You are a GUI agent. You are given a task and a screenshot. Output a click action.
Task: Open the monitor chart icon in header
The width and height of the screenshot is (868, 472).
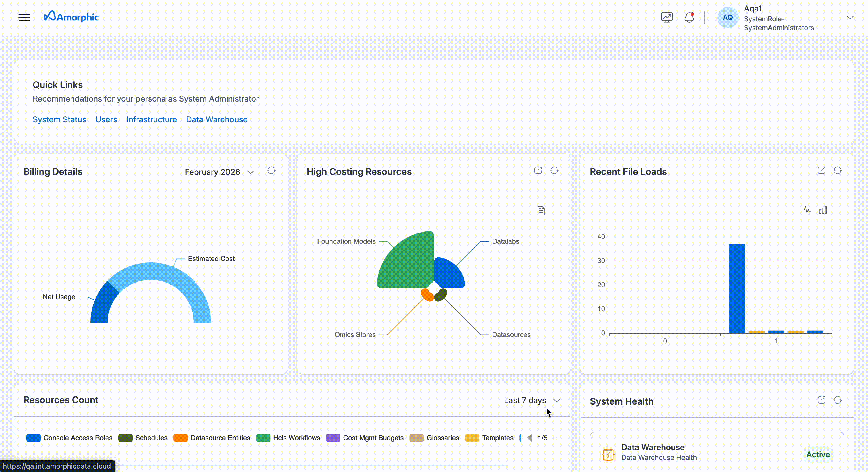tap(667, 18)
